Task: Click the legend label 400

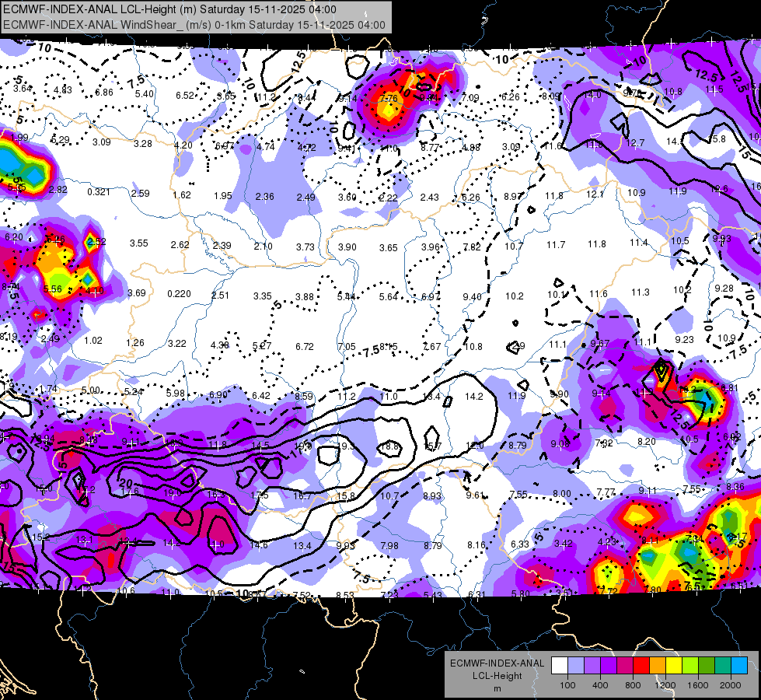Action: tap(600, 685)
